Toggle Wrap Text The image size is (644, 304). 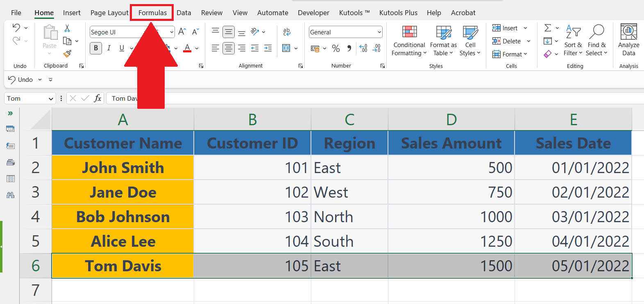287,32
